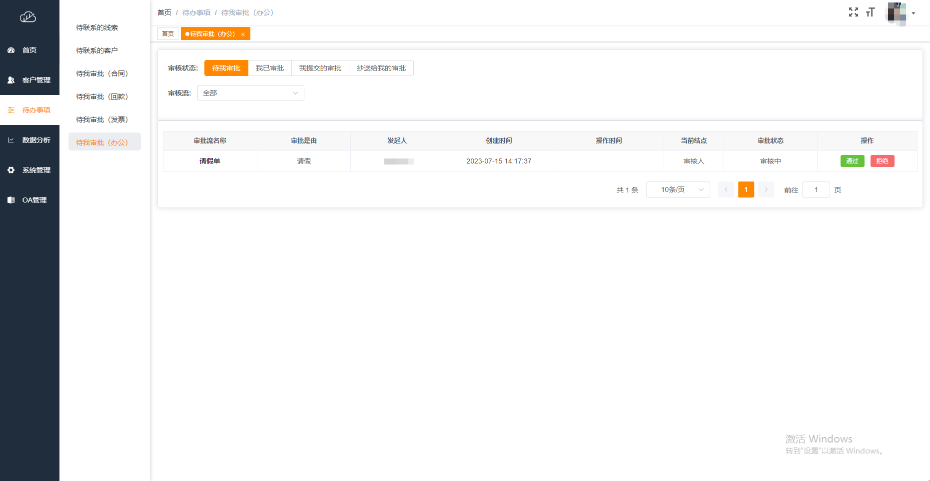This screenshot has width=930, height=481.
Task: Open 待我审批(合同) in the submenu
Action: (102, 73)
